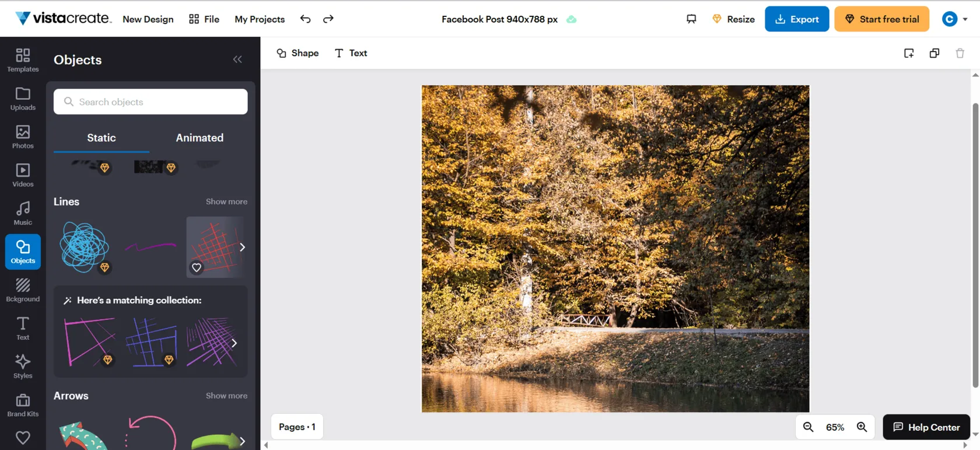
Task: Zoom out the canvas with magnifier minus
Action: coord(808,427)
